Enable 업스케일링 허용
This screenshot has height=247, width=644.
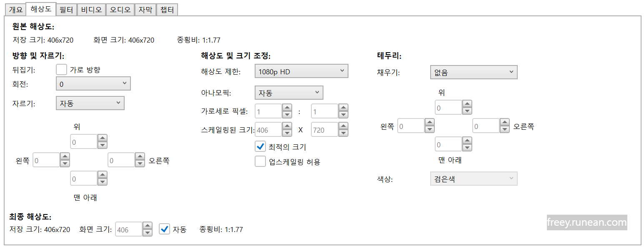(x=260, y=161)
